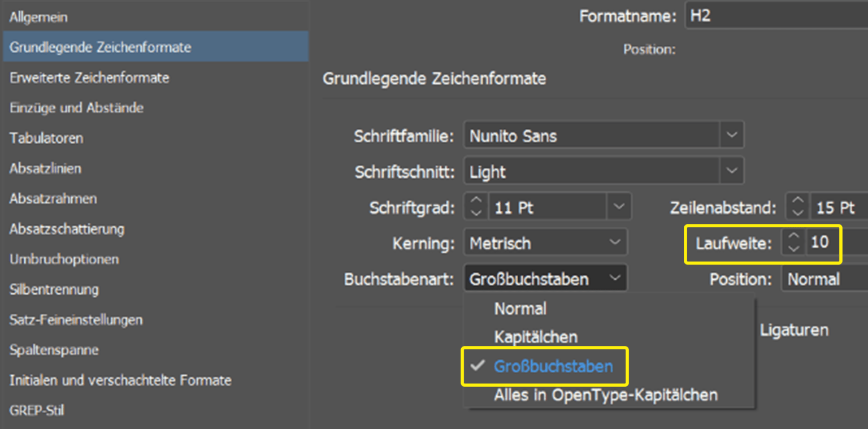The height and width of the screenshot is (429, 868).
Task: Click the Zeilenabstand stepper arrows
Action: click(x=797, y=207)
